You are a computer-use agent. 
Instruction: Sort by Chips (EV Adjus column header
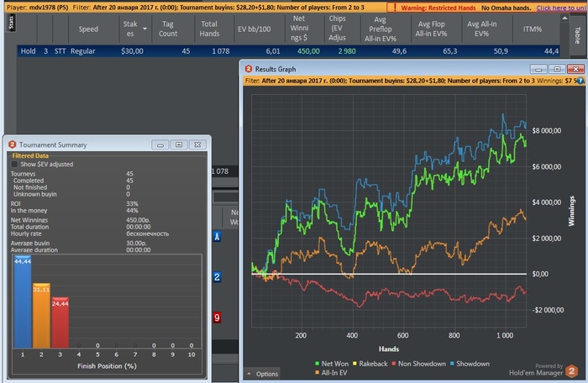[337, 28]
